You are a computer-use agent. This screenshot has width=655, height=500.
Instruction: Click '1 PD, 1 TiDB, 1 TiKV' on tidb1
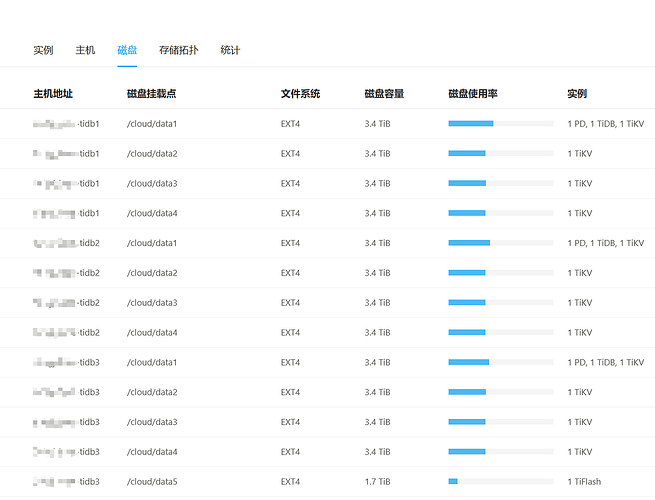(606, 124)
